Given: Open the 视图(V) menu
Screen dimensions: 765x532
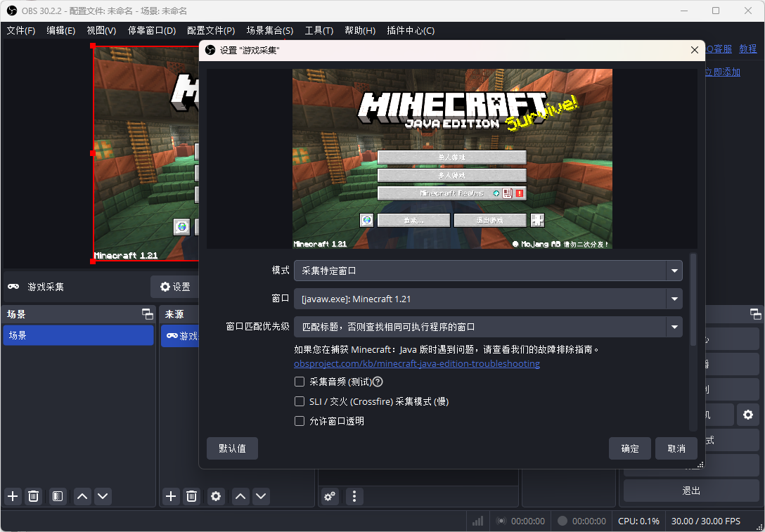Looking at the screenshot, I should pyautogui.click(x=101, y=31).
